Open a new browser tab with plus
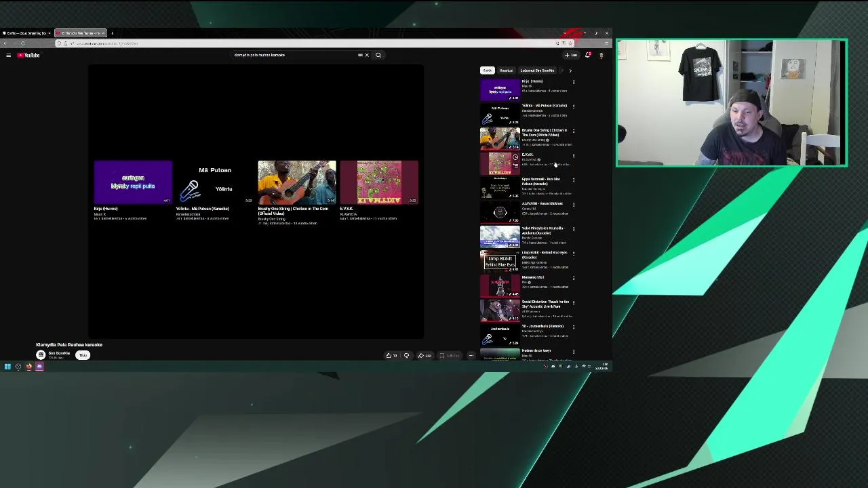This screenshot has width=868, height=488. pyautogui.click(x=112, y=33)
